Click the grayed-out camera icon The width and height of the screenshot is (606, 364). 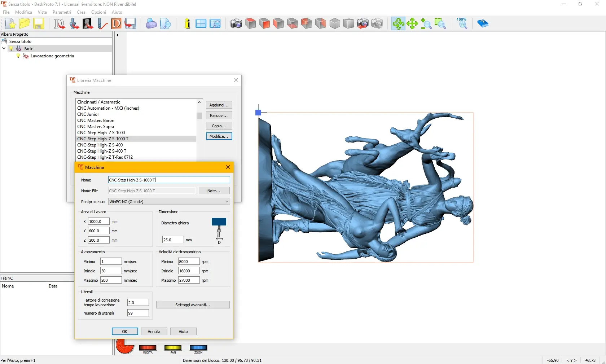[x=377, y=23]
